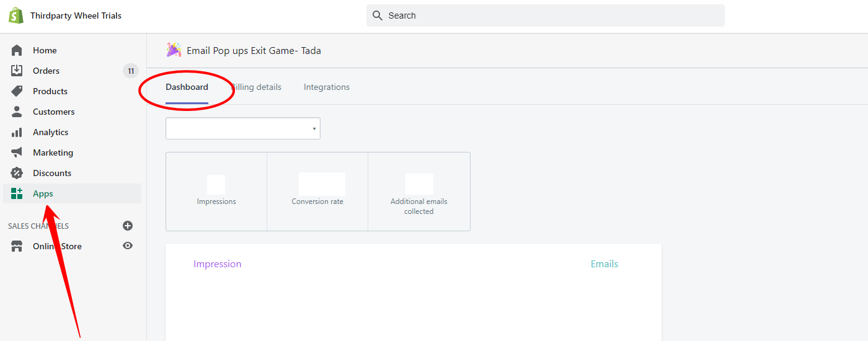Click the Shopify bag logo icon

click(16, 15)
